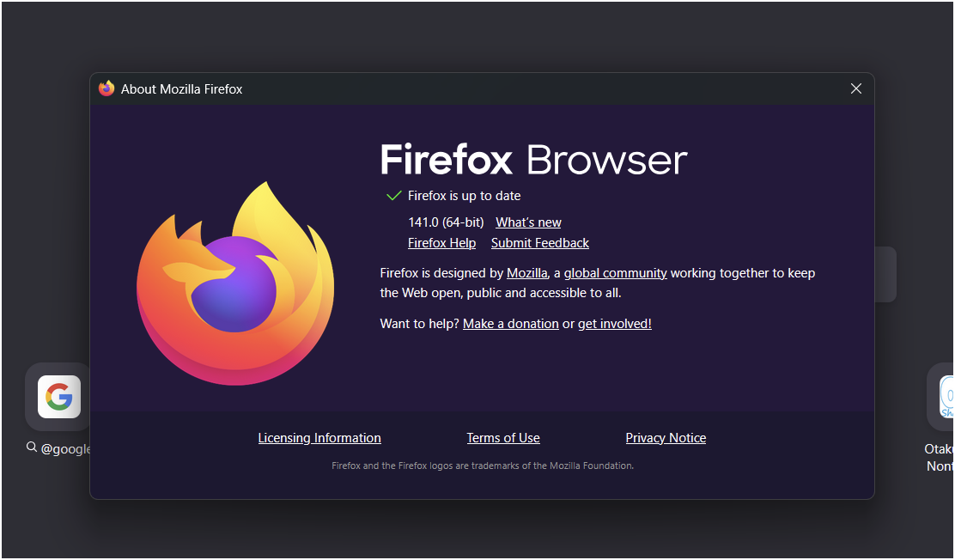
Task: Click the Submit Feedback link
Action: click(x=540, y=242)
